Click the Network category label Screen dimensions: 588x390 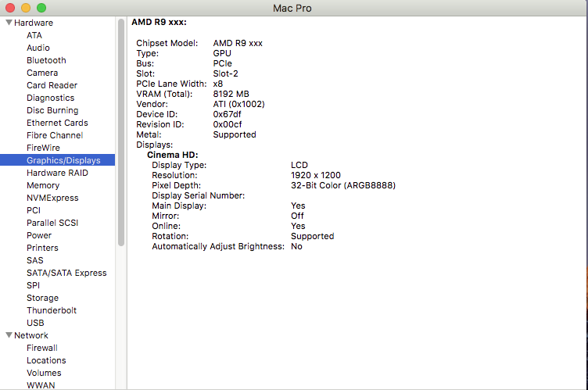coord(31,335)
